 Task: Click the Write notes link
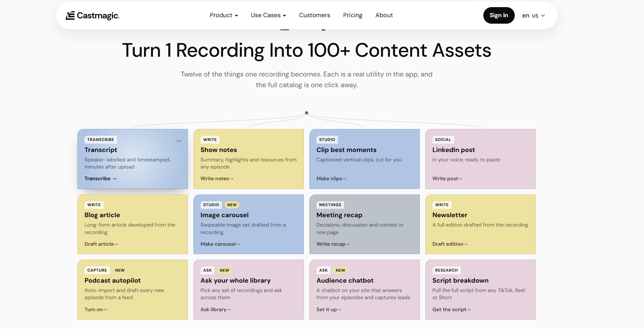pyautogui.click(x=217, y=179)
